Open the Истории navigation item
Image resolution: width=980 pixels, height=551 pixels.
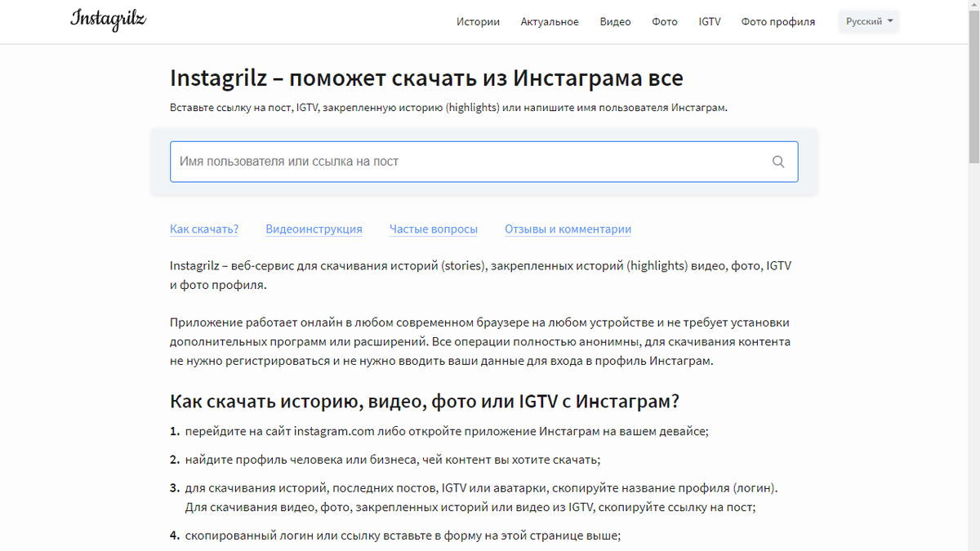click(x=478, y=22)
